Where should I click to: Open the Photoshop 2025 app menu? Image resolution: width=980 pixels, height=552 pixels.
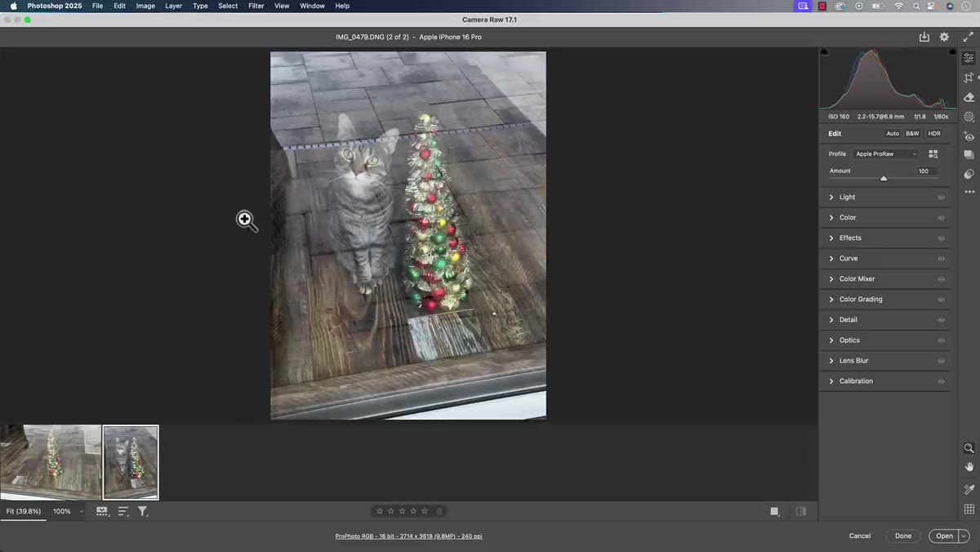tap(55, 6)
